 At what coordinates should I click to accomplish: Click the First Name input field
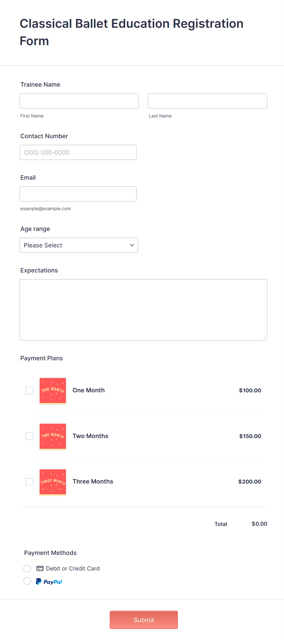coord(79,101)
